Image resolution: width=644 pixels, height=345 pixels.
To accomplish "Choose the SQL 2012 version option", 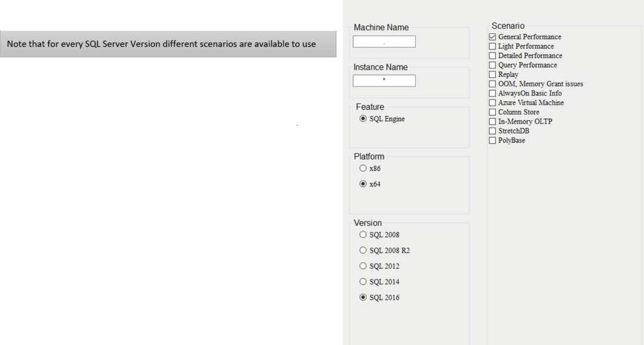I will point(363,266).
